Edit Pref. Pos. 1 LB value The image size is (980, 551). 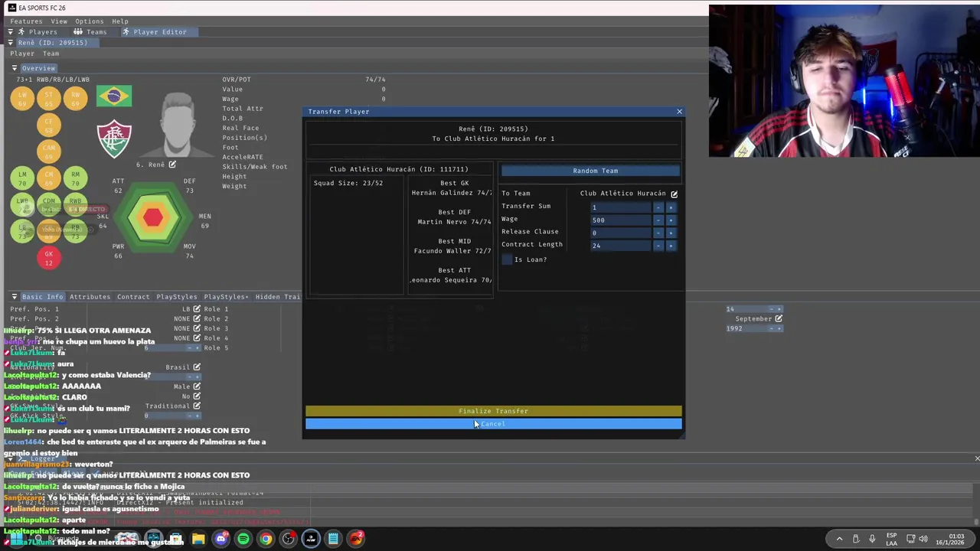point(197,309)
